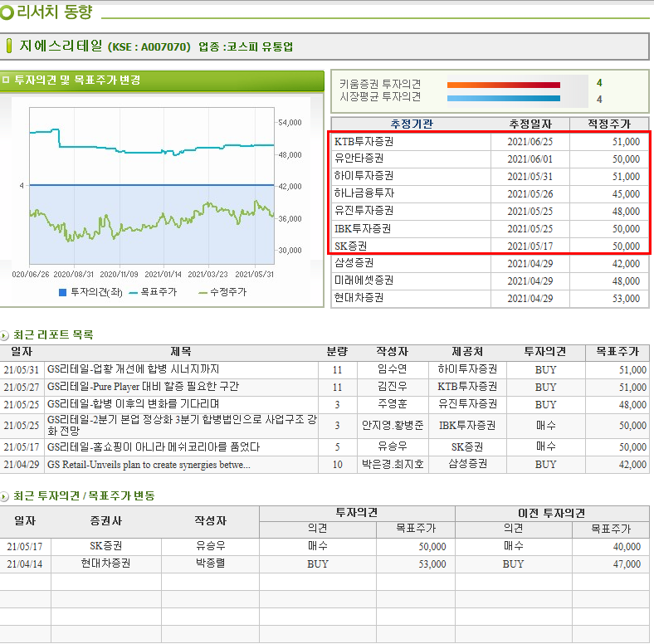Click 업종 :코스피 유통업 label
Viewport: 654px width, 644px height.
246,46
